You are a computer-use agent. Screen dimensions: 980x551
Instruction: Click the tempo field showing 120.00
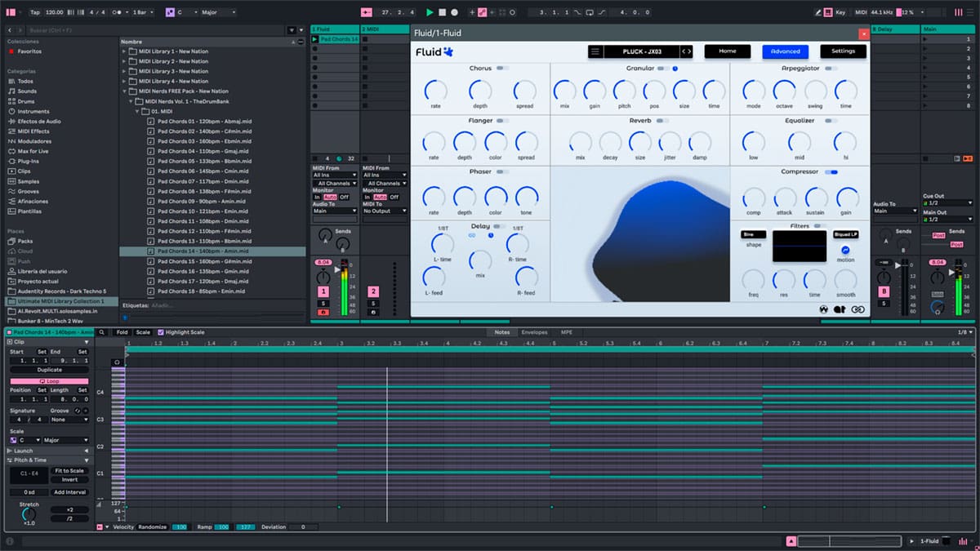coord(55,12)
